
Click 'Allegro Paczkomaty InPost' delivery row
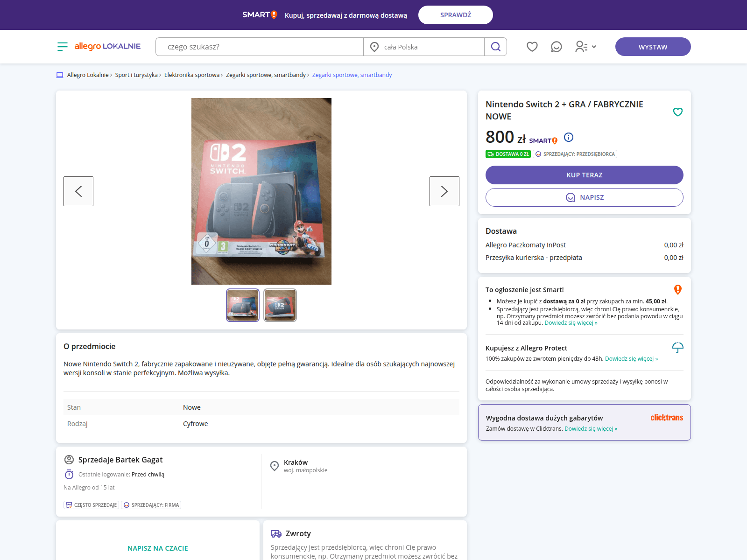click(x=585, y=245)
